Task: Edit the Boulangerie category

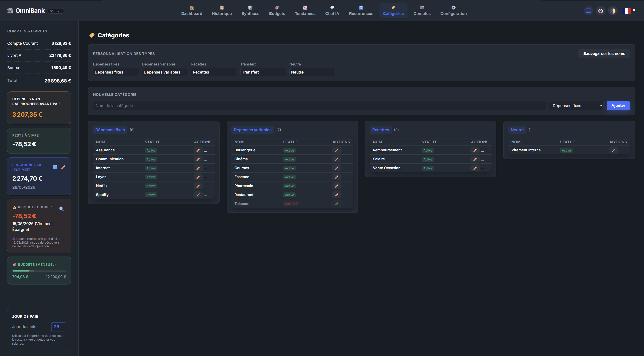Action: [337, 150]
